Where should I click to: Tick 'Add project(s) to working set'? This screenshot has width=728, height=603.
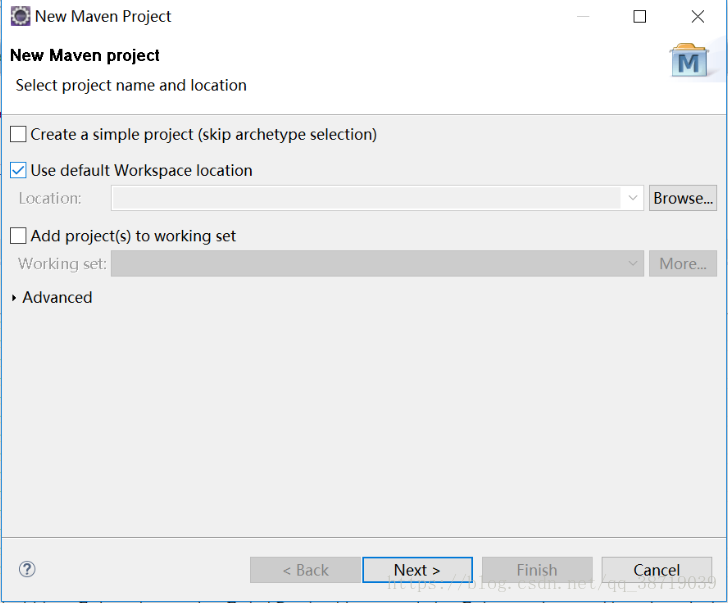[19, 237]
